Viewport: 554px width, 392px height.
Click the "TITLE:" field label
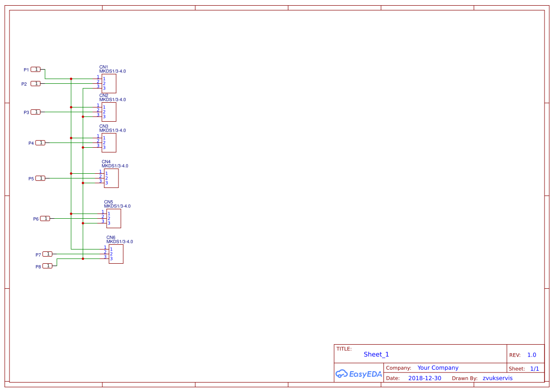point(344,349)
